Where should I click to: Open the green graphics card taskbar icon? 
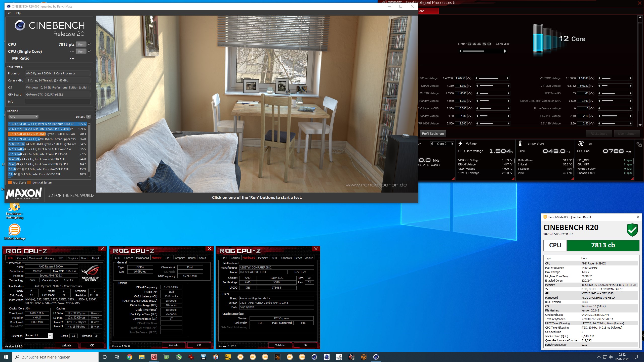(166, 357)
